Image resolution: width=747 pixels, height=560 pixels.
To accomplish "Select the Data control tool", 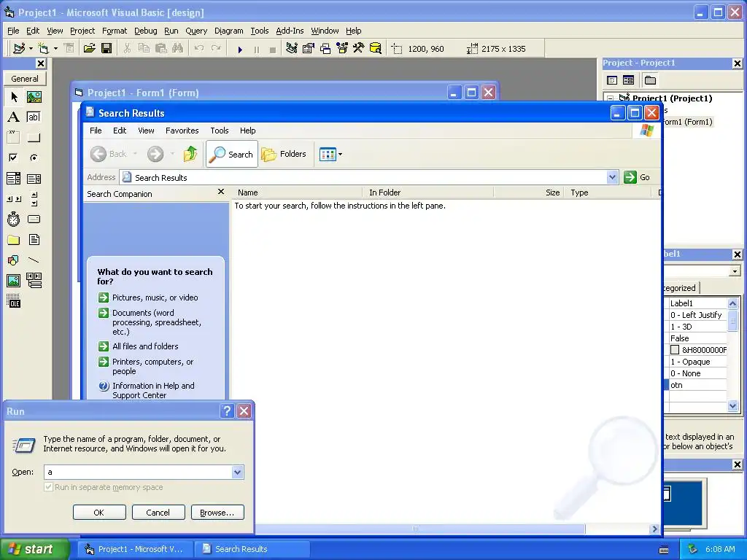I will click(34, 281).
